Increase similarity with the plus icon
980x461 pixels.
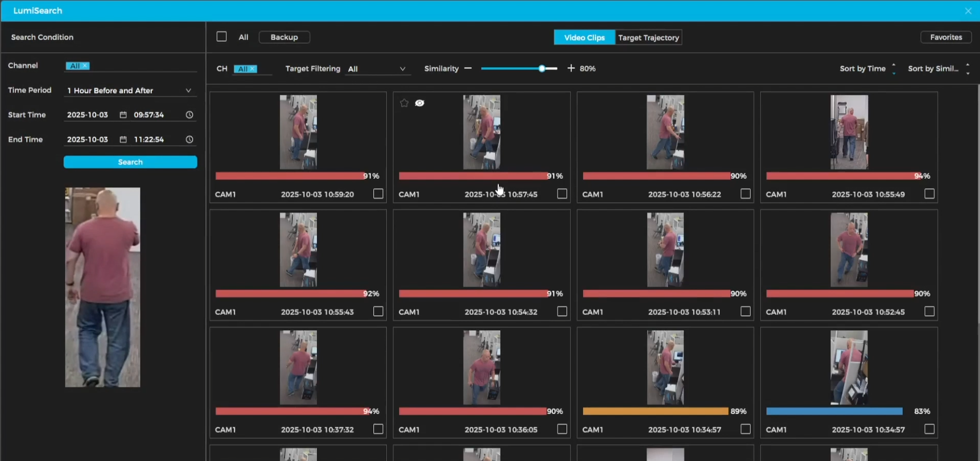tap(571, 68)
